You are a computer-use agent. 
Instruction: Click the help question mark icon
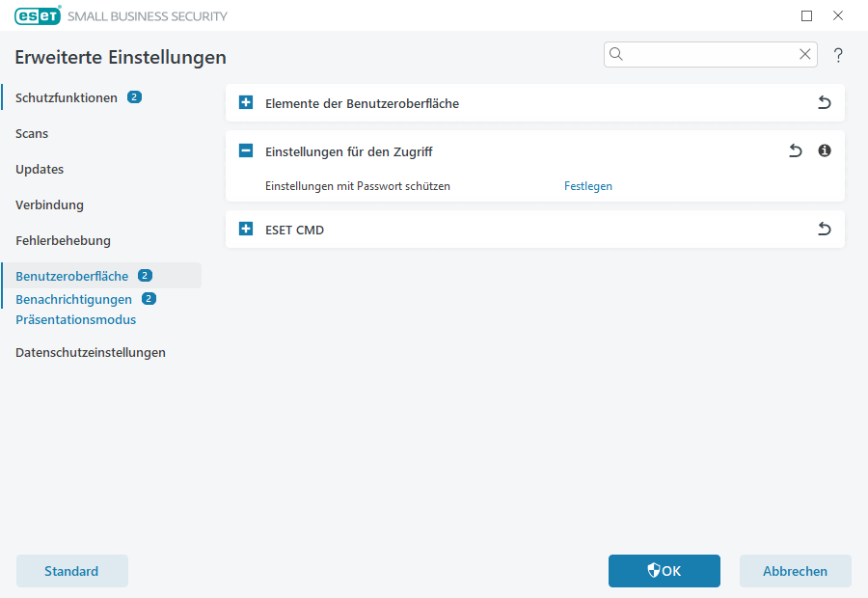837,55
